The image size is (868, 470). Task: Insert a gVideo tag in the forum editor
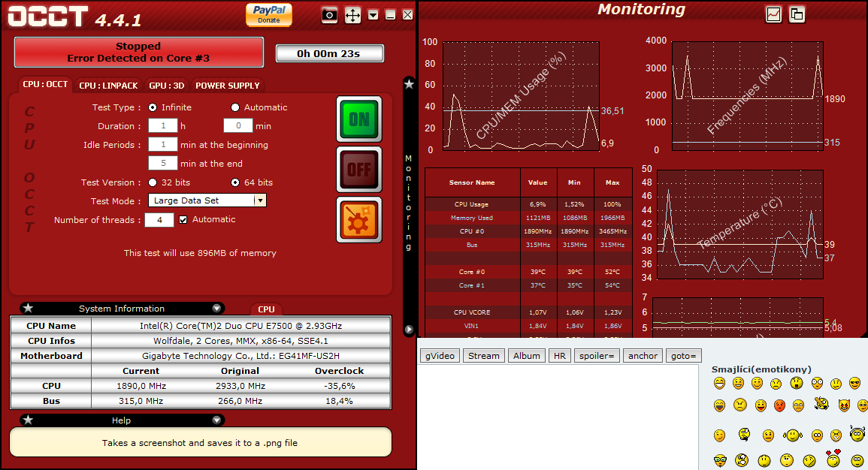tap(440, 356)
